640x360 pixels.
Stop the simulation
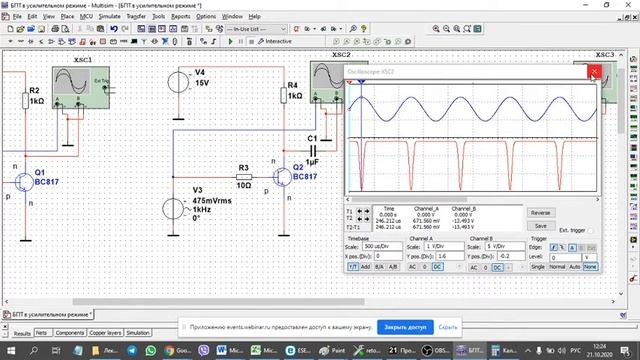click(x=251, y=41)
